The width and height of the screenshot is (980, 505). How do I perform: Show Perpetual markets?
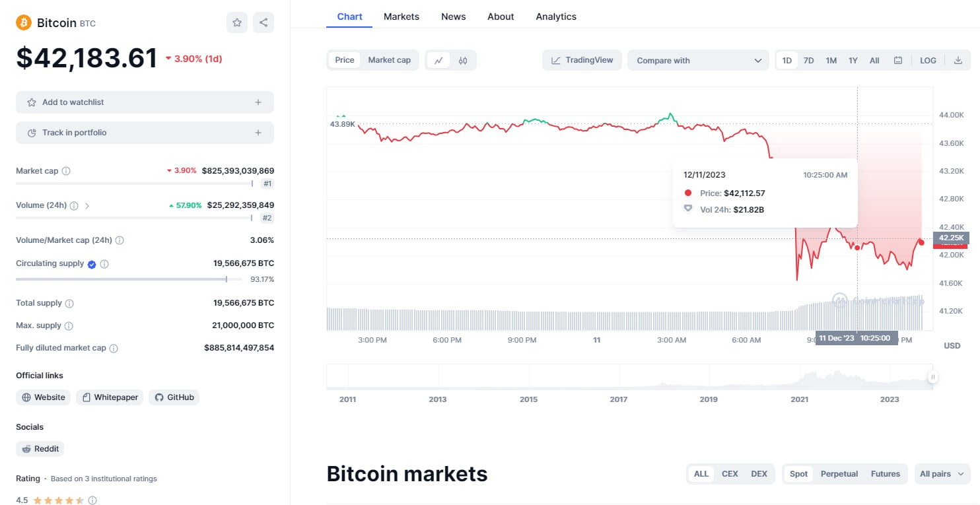[x=839, y=474]
